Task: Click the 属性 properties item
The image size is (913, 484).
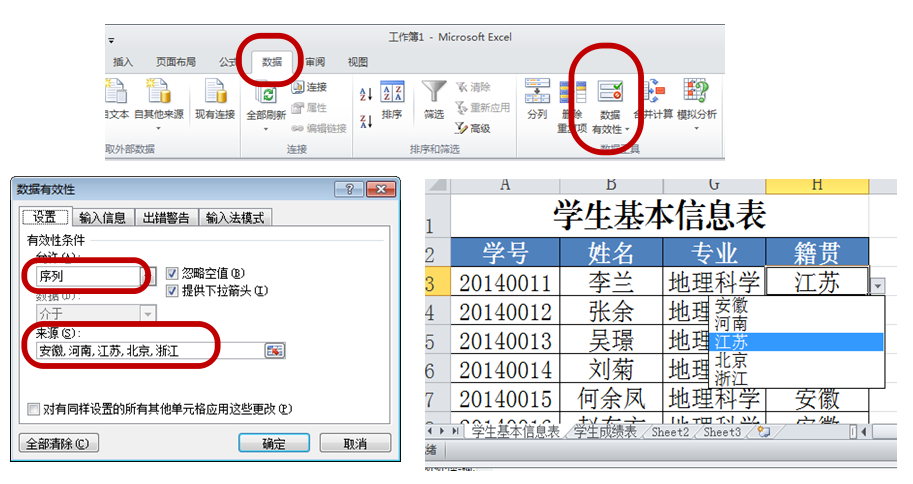Action: [310, 107]
